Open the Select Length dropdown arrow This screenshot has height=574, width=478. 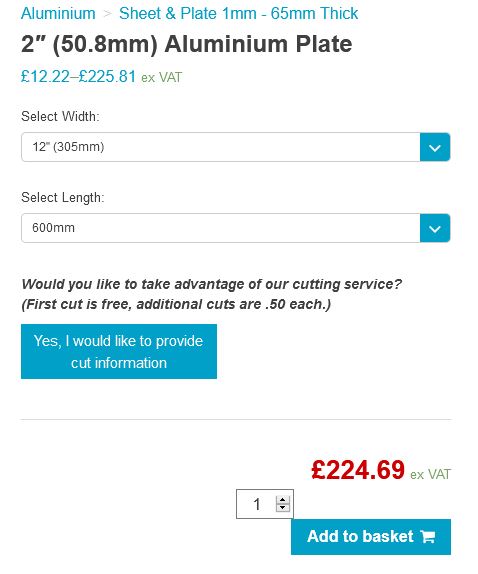click(435, 228)
